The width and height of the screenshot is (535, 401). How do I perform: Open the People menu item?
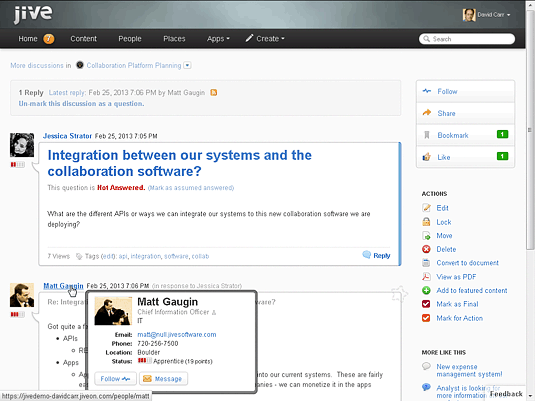pyautogui.click(x=130, y=39)
